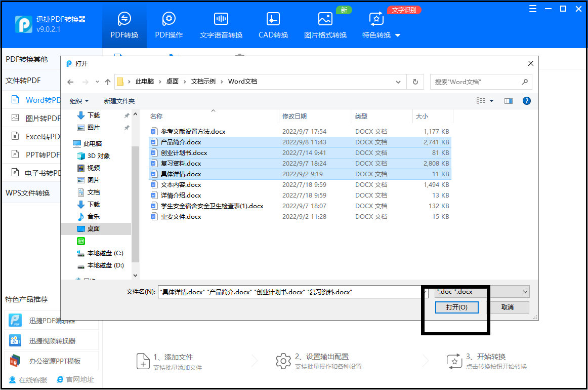588x390 pixels.
Task: Open 办公资源PPT模板 recommendation
Action: pyautogui.click(x=51, y=361)
